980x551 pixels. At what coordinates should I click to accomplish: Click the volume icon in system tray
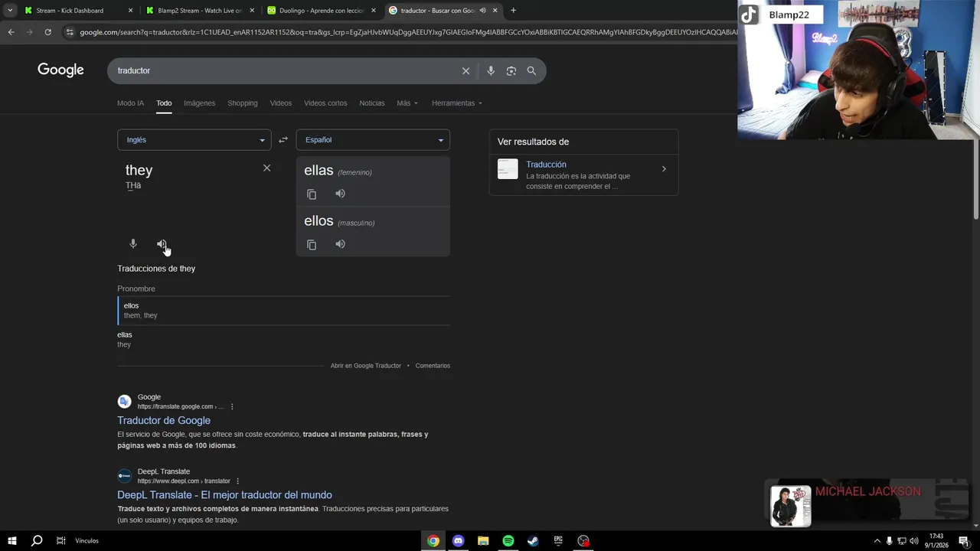coord(914,541)
